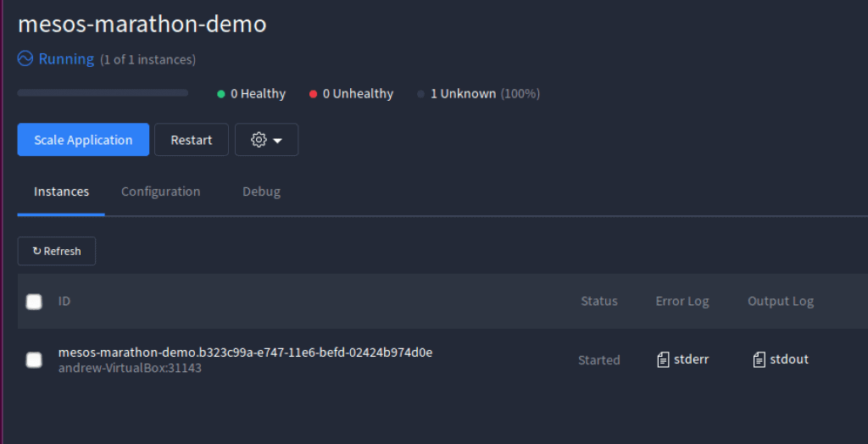The height and width of the screenshot is (444, 868).
Task: Click the red Unhealthy status dot
Action: click(x=314, y=94)
